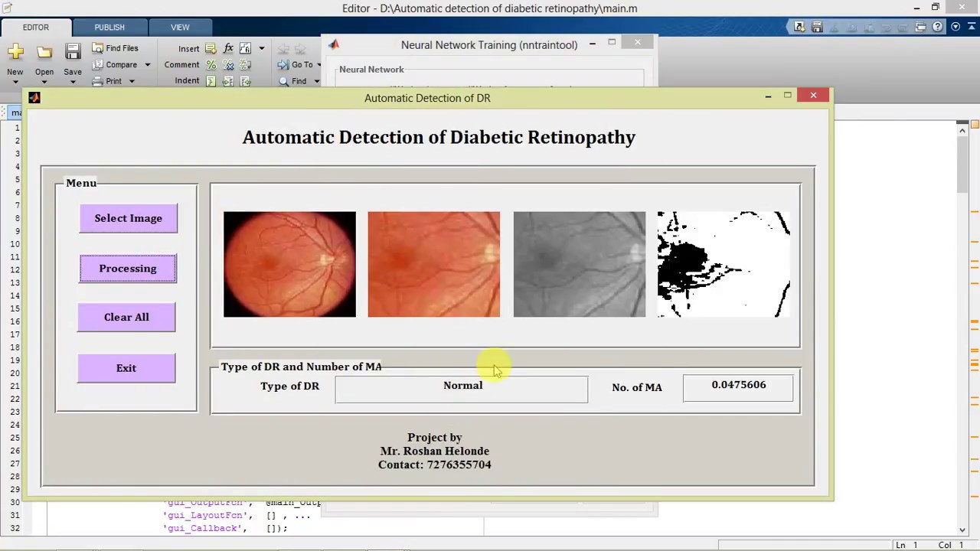Expand the Print dropdown arrow
The height and width of the screenshot is (551, 980).
click(131, 81)
